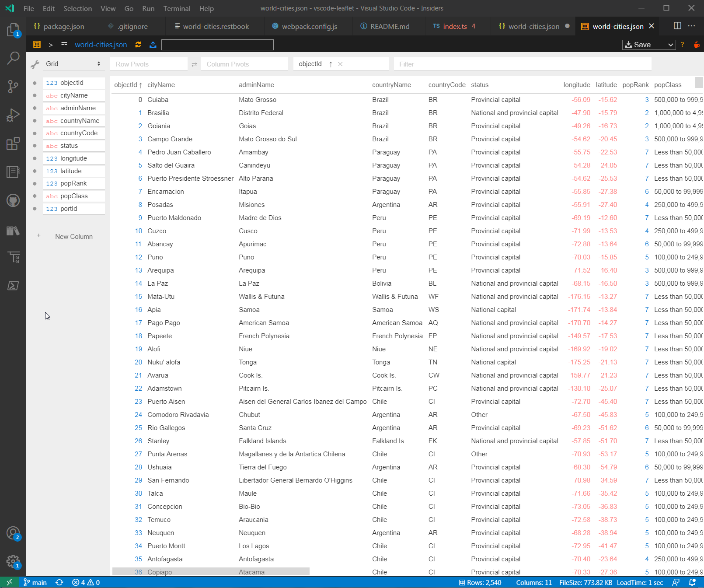Toggle the popClass column visibility dot
This screenshot has height=588, width=704.
(x=35, y=196)
